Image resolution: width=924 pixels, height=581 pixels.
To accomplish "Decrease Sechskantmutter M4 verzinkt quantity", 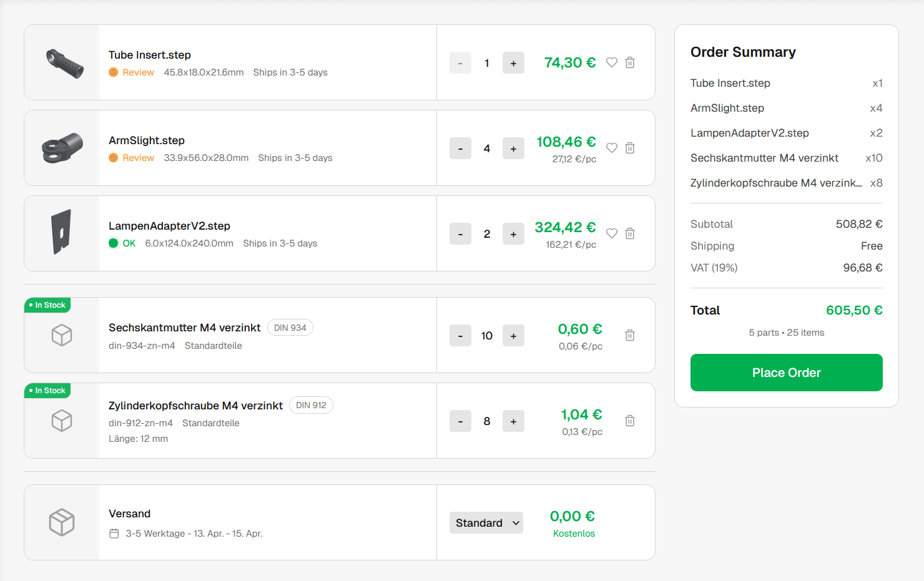I will click(460, 336).
